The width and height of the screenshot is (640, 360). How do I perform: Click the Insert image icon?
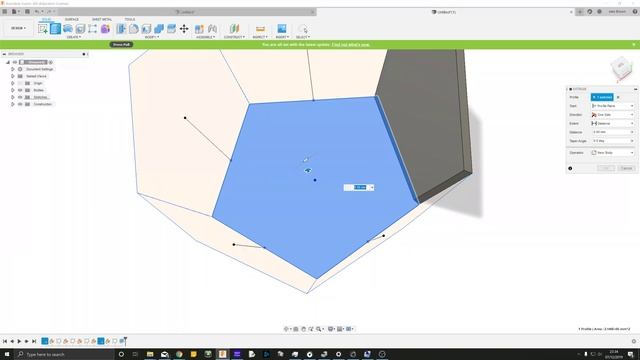coord(282,29)
